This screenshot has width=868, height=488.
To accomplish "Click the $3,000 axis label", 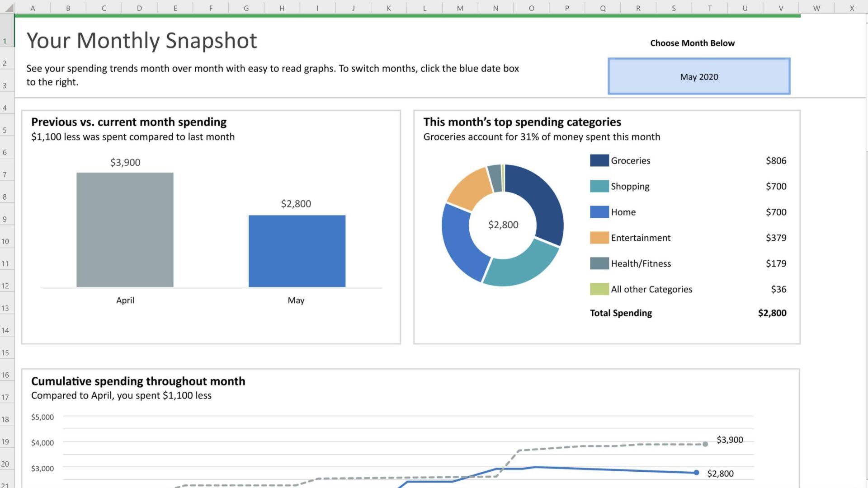I will point(42,469).
